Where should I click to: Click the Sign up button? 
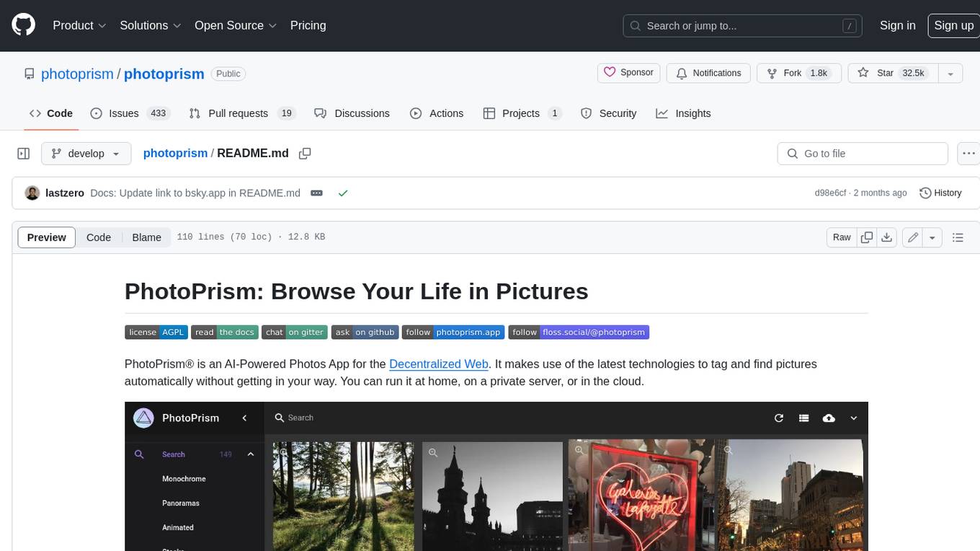[953, 25]
